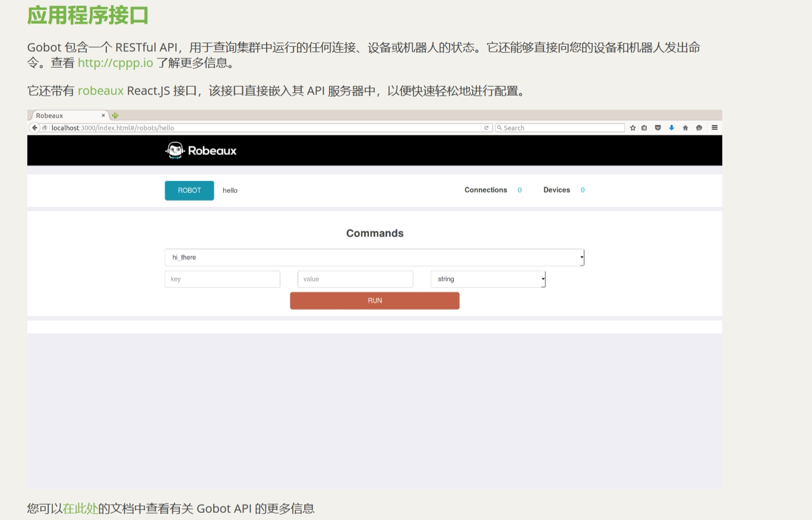Follow the robeaux link

pyautogui.click(x=100, y=91)
